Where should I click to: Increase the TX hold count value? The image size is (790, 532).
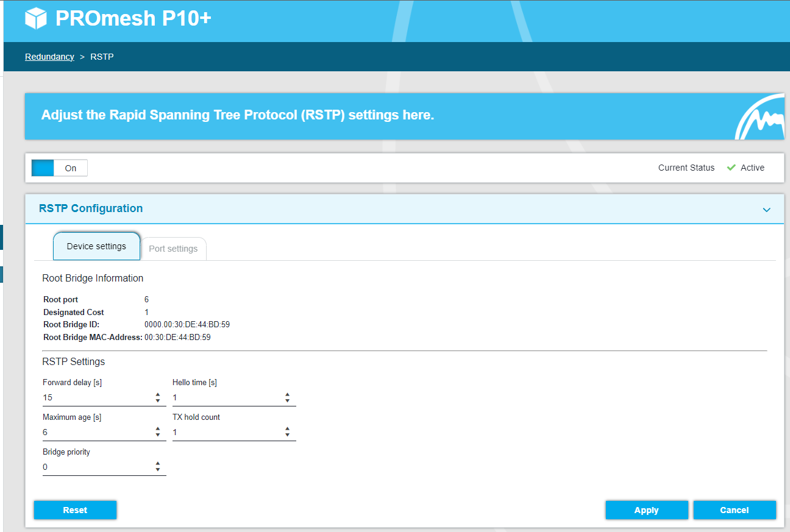288,429
